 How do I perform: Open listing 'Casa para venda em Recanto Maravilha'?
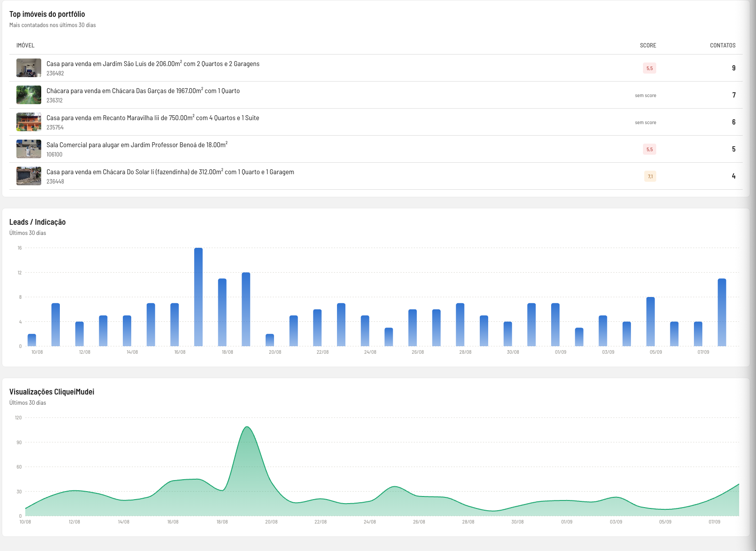tap(153, 118)
